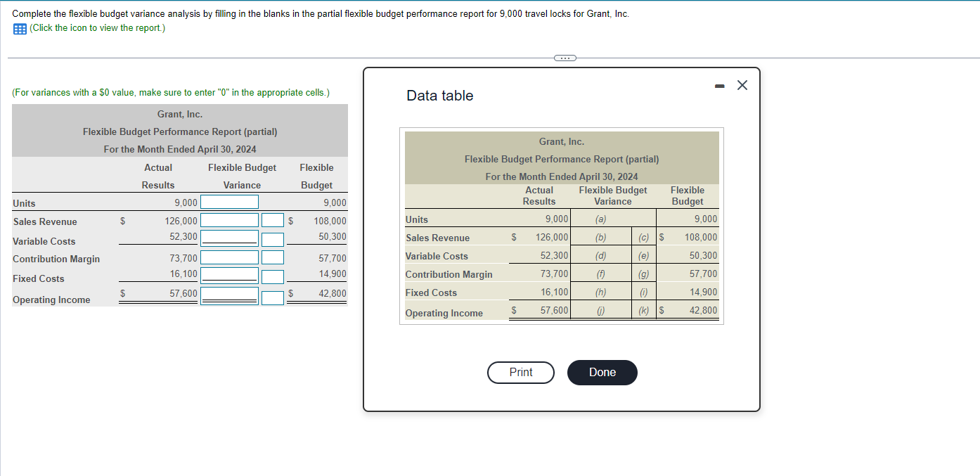Screen dimensions: 980x476
Task: Click Units label in left report
Action: (24, 204)
